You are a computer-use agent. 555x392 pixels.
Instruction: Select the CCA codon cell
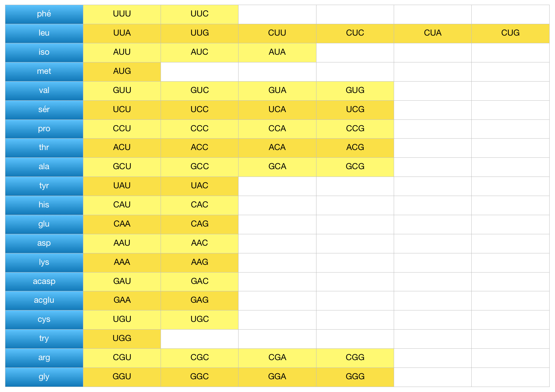point(277,129)
